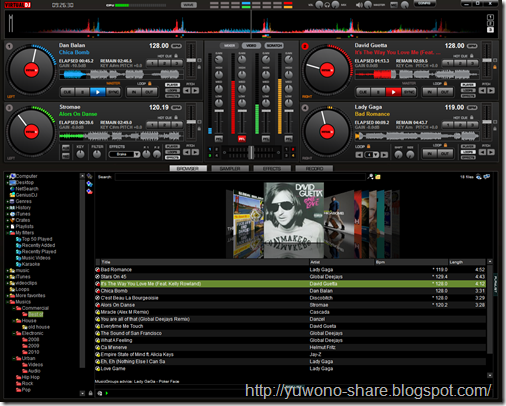This screenshot has width=506, height=406.
Task: Collapse the My filters tree node
Action: [x=7, y=233]
